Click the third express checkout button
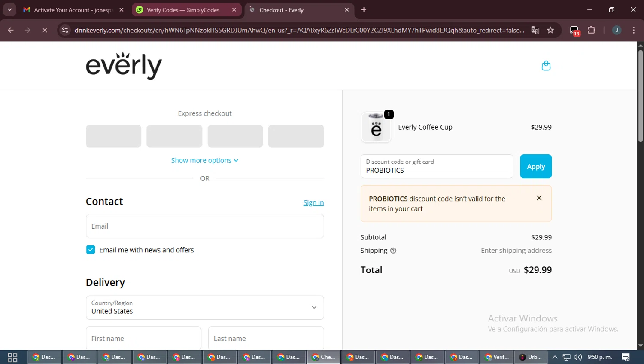644x364 pixels. click(x=235, y=136)
